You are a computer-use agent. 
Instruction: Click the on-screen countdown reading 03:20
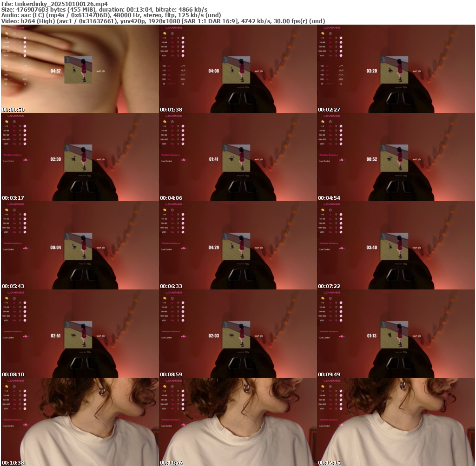(x=371, y=71)
